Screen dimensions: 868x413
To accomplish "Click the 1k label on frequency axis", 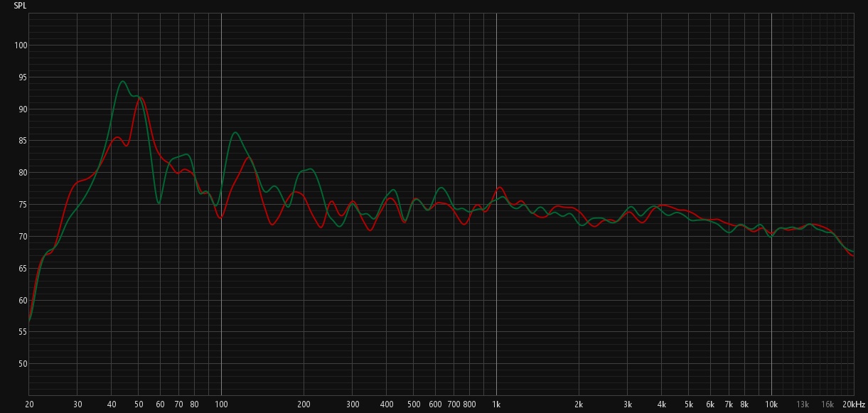I will [x=496, y=404].
